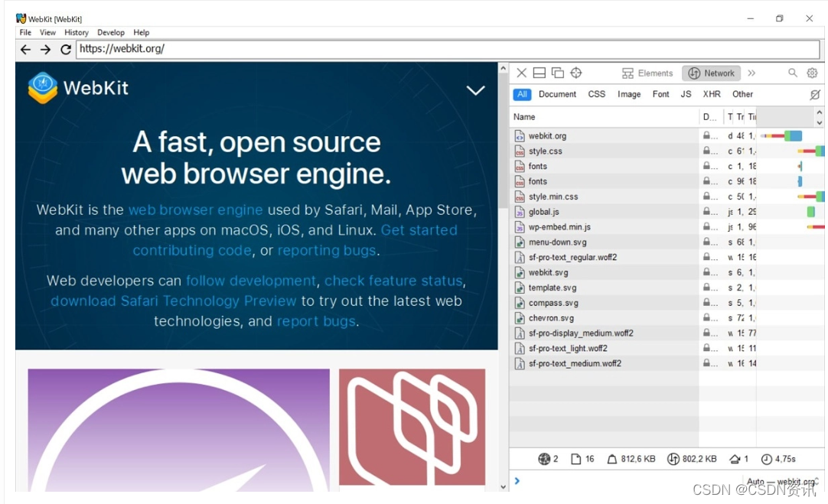Screen dimensions: 828x504
Task: Open the View menu
Action: point(47,32)
